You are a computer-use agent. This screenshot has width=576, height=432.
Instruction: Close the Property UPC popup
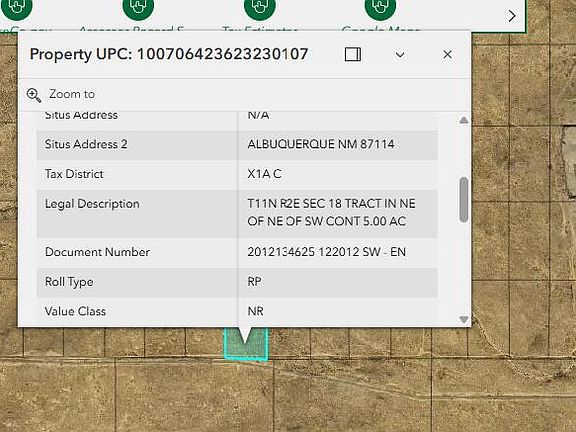[447, 54]
